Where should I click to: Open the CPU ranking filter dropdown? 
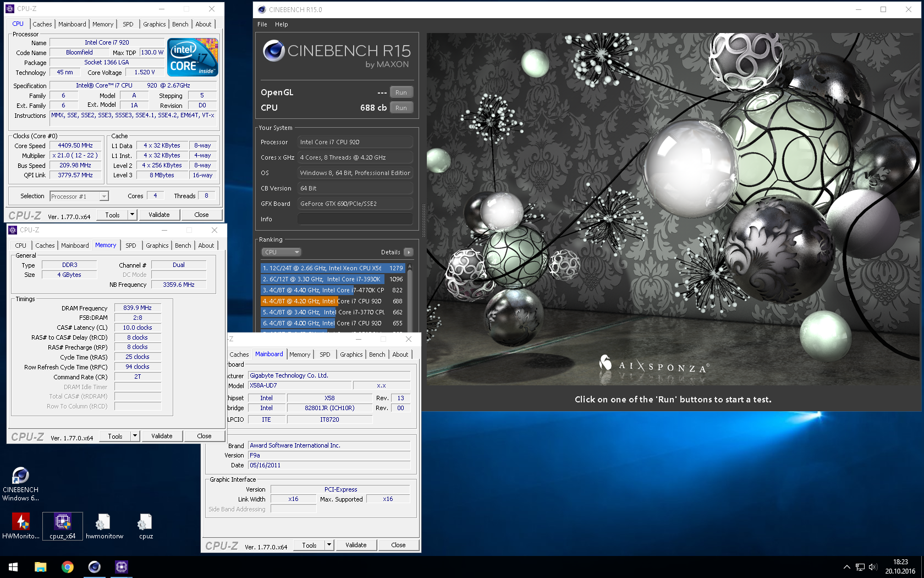coord(281,252)
